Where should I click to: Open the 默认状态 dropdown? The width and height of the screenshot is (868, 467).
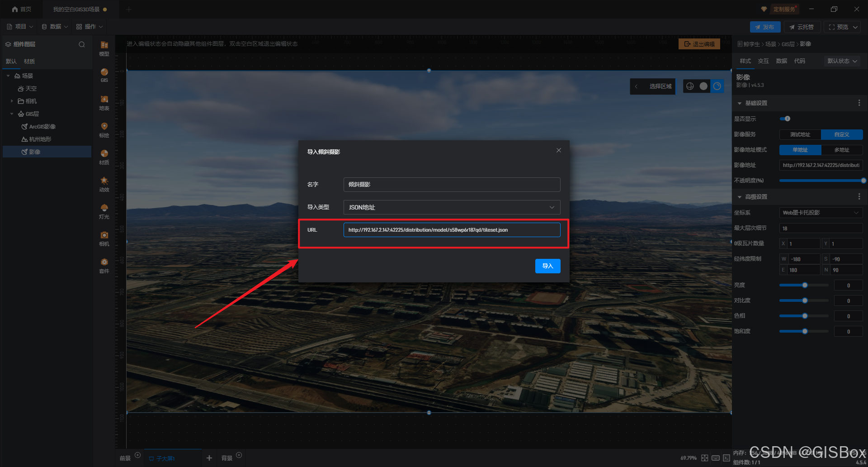[842, 61]
